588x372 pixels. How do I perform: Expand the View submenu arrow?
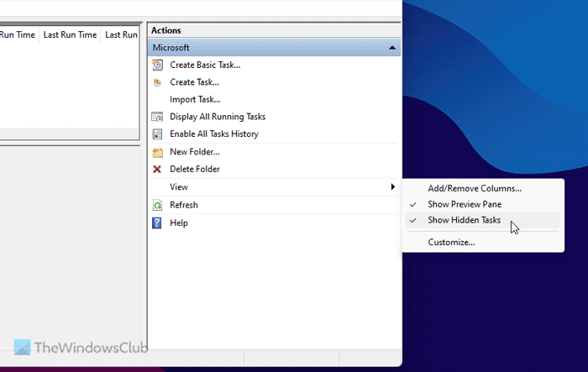coord(392,186)
